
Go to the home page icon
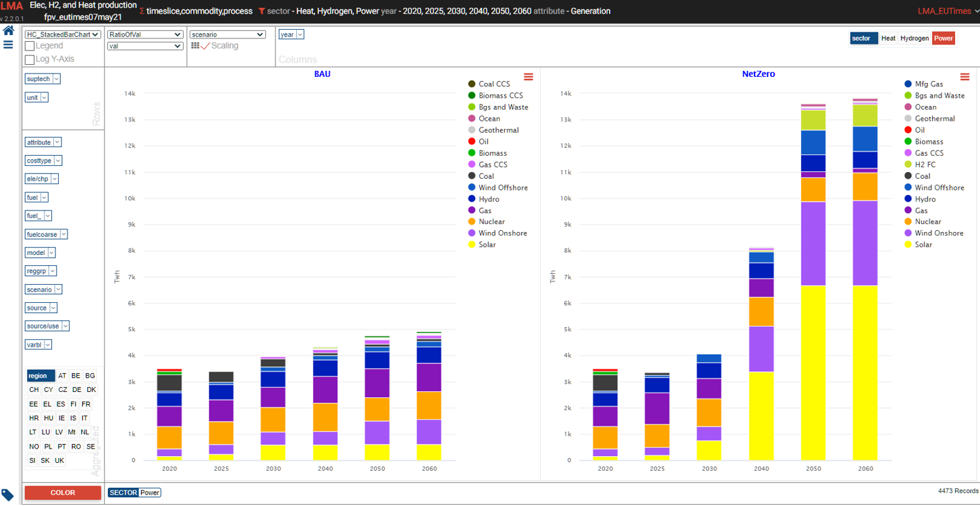tap(8, 31)
